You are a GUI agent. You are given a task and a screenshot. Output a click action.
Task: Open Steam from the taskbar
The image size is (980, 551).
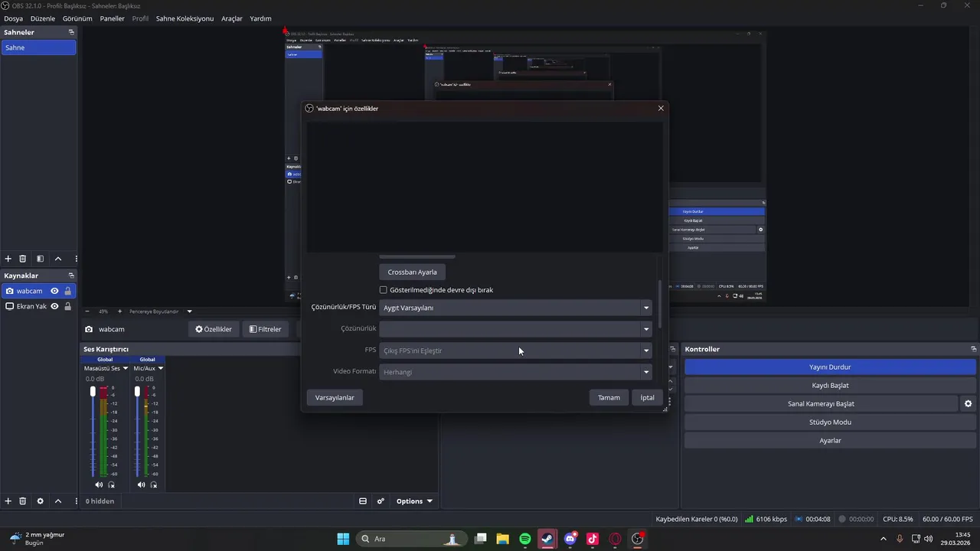[x=547, y=539]
